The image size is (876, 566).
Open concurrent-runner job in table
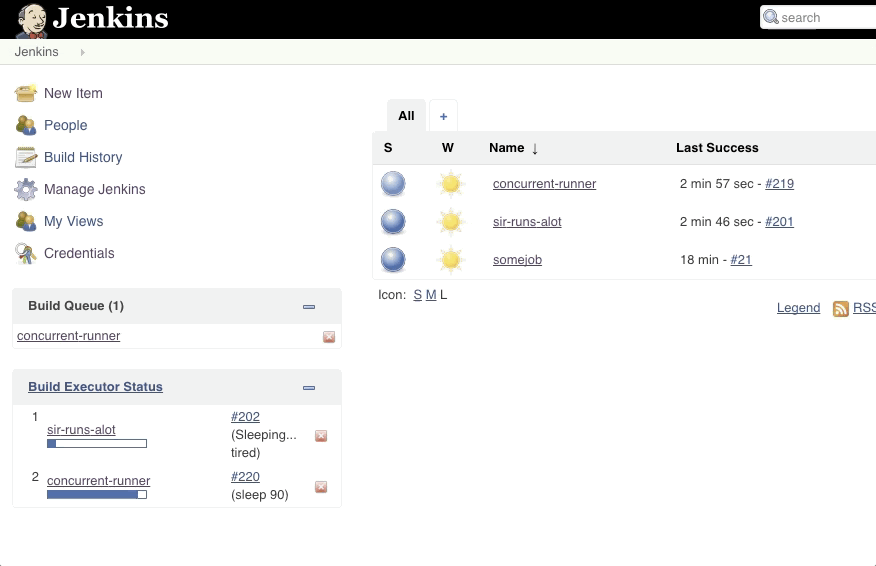click(544, 184)
